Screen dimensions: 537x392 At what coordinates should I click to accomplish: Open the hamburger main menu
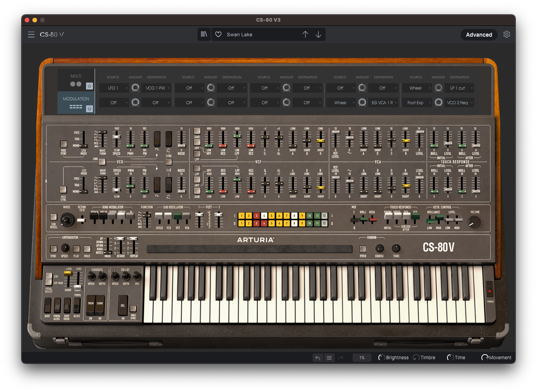tap(31, 34)
